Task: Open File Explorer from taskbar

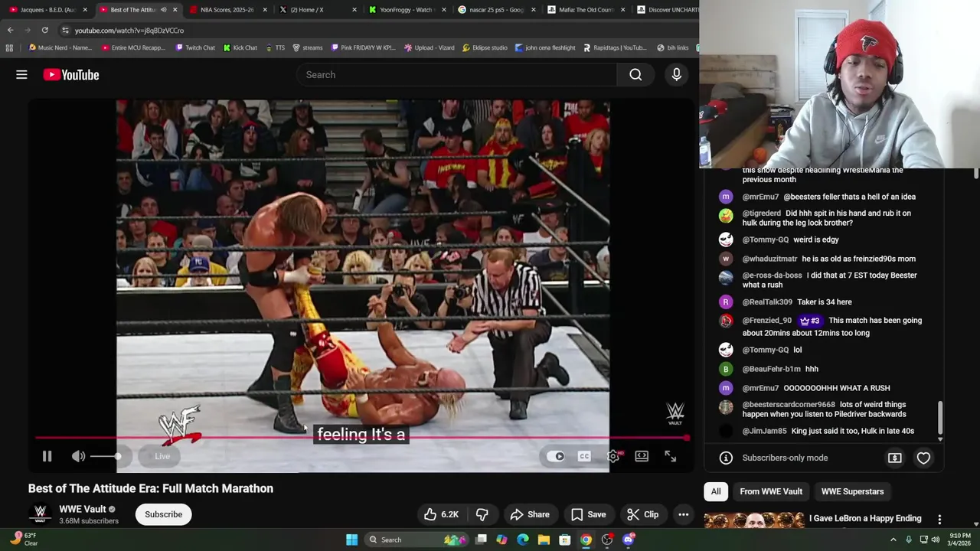Action: click(x=544, y=540)
